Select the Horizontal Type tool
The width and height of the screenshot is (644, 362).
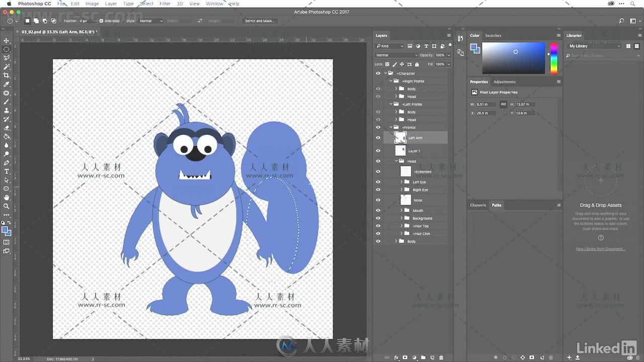click(x=7, y=171)
